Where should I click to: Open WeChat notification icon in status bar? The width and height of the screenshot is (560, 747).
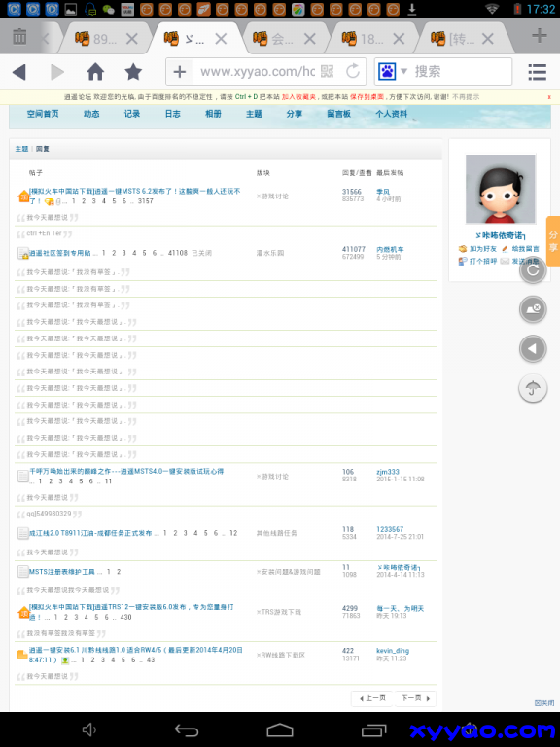(109, 9)
